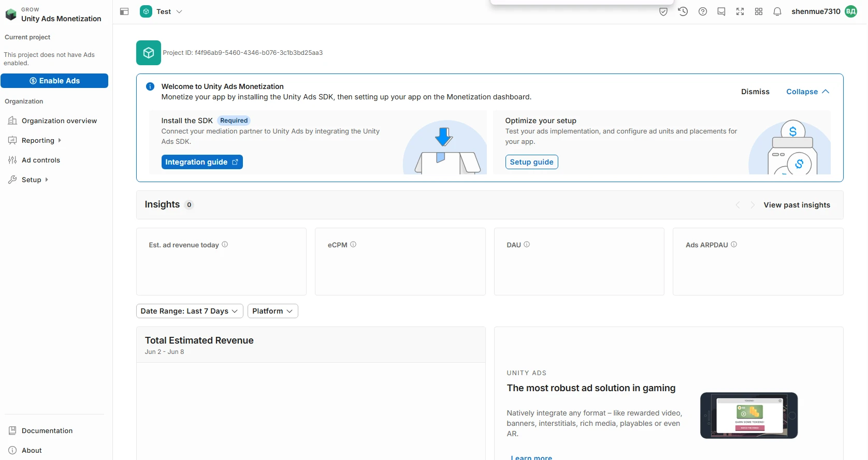This screenshot has width=868, height=460.
Task: Open the shenmue7310 user avatar
Action: [851, 11]
